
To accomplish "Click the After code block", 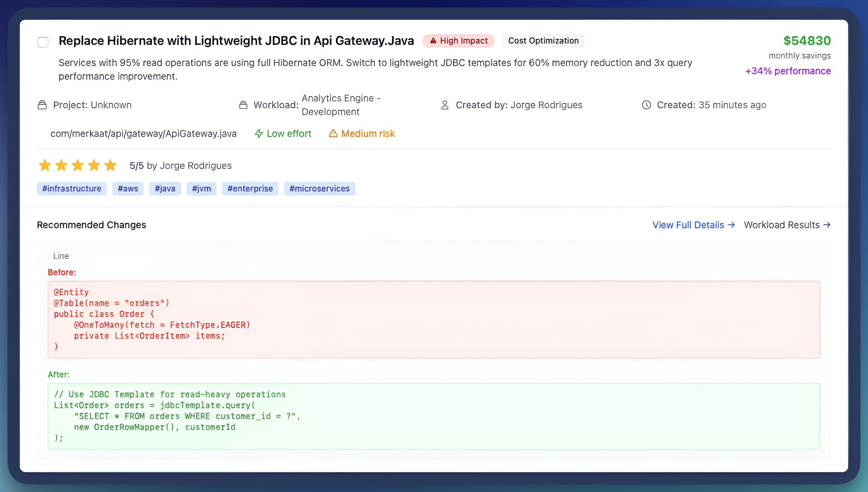I will (433, 416).
